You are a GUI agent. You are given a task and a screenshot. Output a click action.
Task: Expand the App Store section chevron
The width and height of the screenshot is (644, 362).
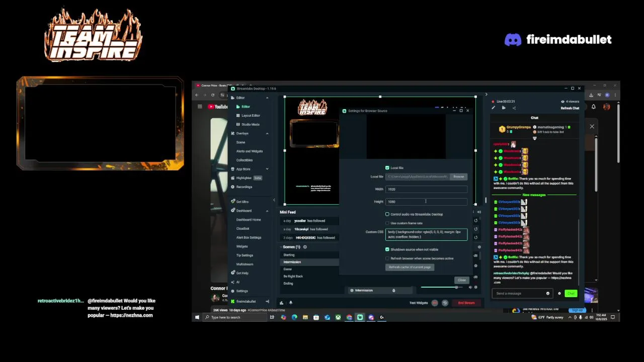tap(267, 169)
